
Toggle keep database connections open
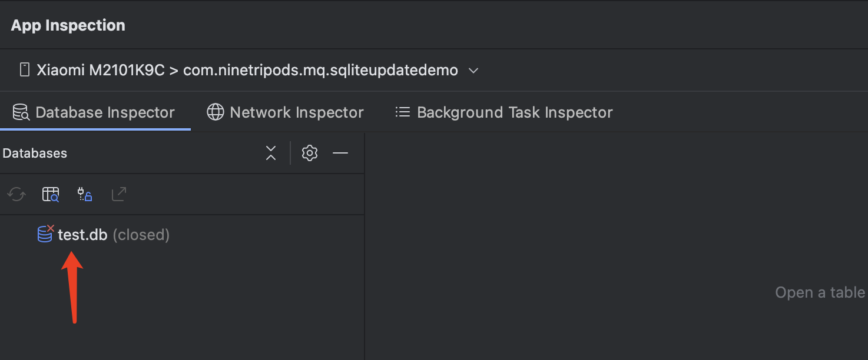pos(85,194)
